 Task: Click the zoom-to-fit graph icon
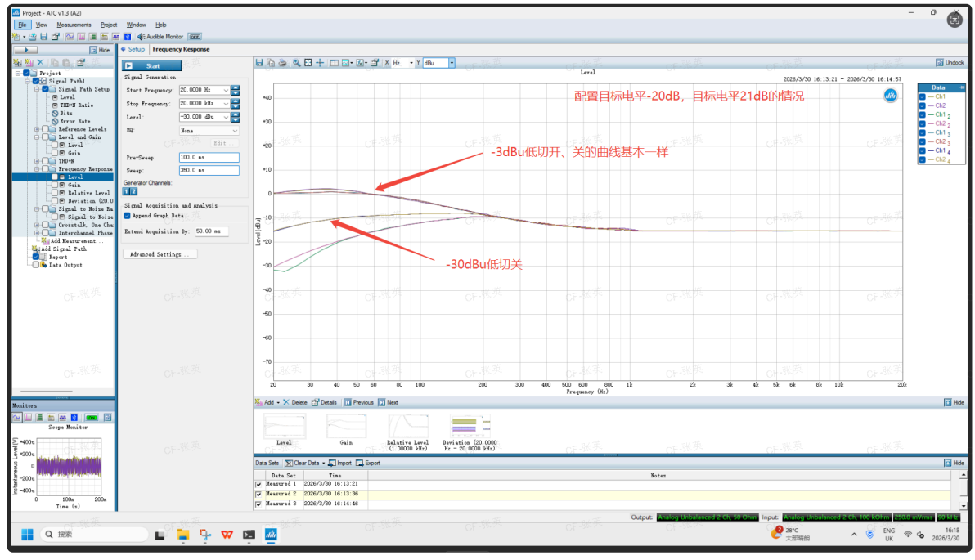[308, 63]
